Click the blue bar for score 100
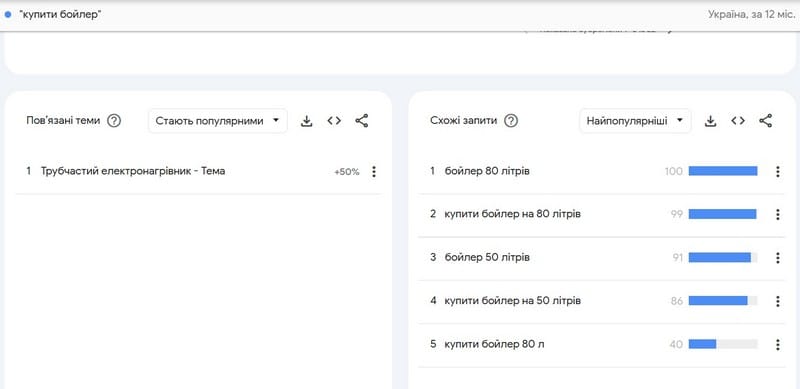The width and height of the screenshot is (800, 389). [x=723, y=171]
